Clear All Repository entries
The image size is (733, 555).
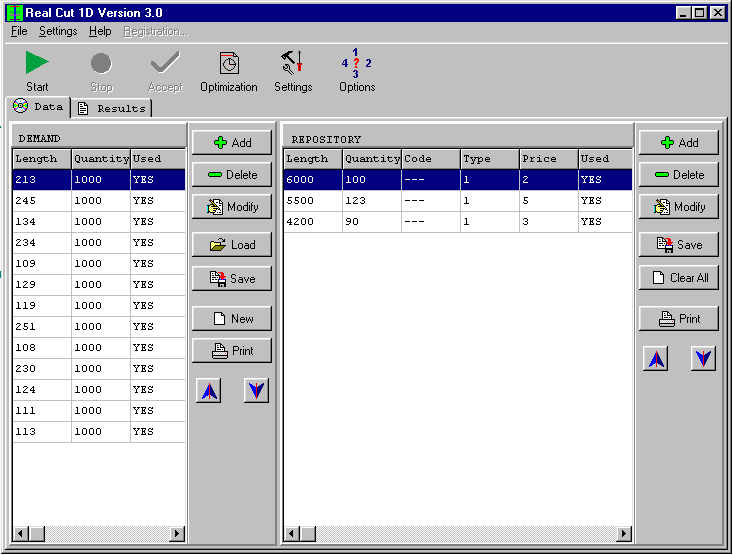(x=679, y=278)
